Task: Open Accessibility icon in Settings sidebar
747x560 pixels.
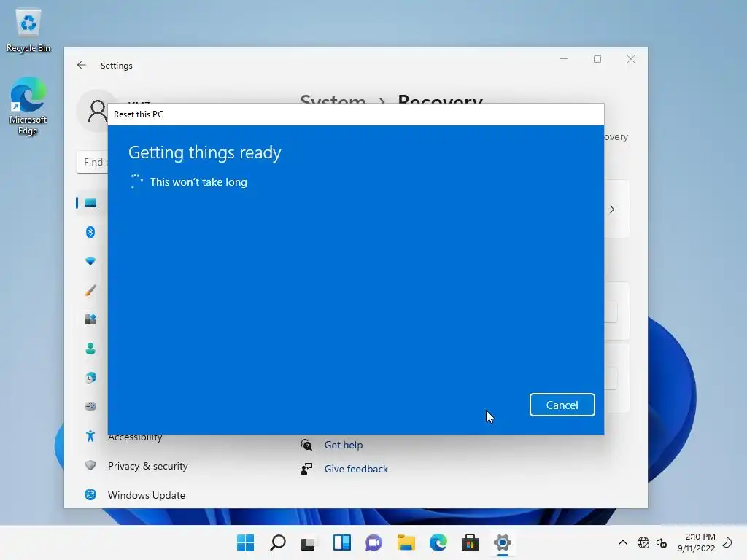Action: coord(90,436)
